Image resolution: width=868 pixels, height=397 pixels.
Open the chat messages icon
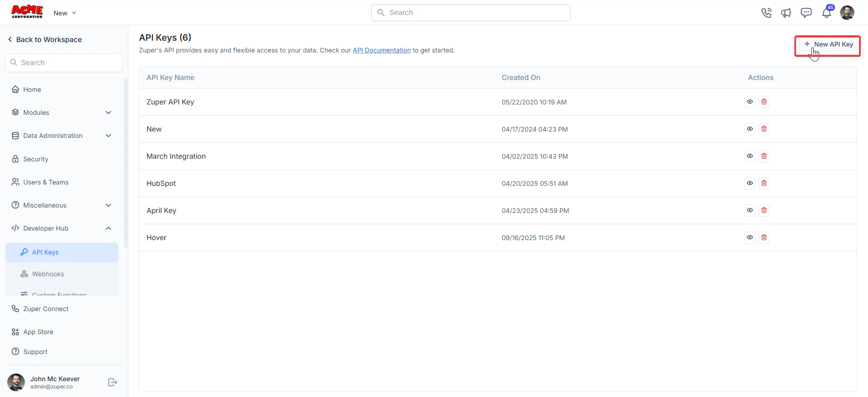click(x=806, y=13)
